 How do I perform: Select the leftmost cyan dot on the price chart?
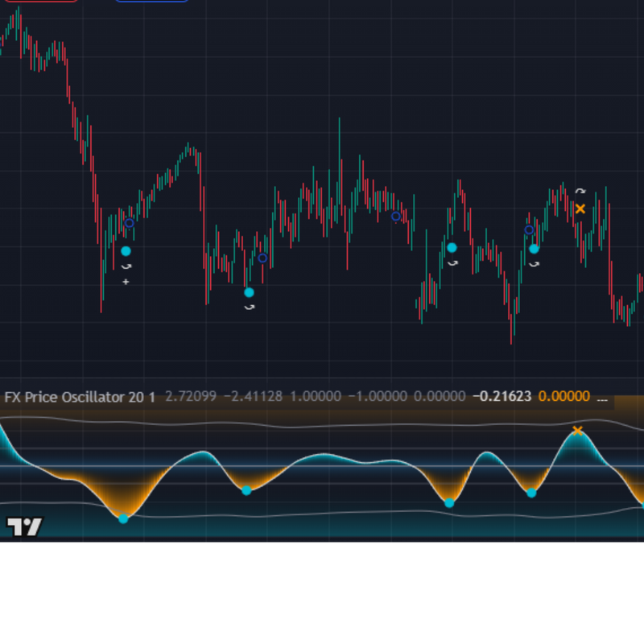click(x=126, y=251)
